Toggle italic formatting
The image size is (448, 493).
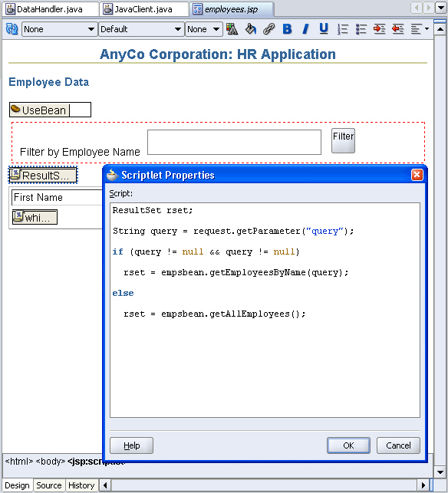[x=305, y=29]
